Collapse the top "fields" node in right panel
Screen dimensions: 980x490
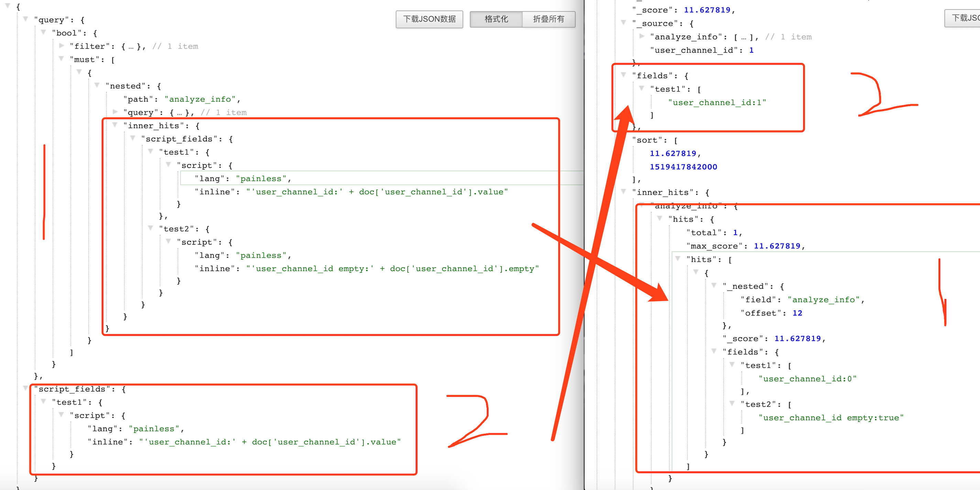point(623,75)
